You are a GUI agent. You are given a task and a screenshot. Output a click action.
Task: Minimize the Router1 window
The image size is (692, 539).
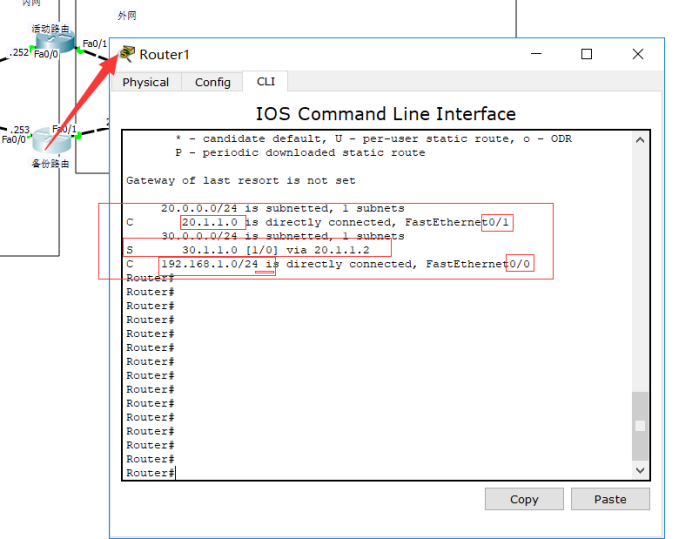[536, 54]
